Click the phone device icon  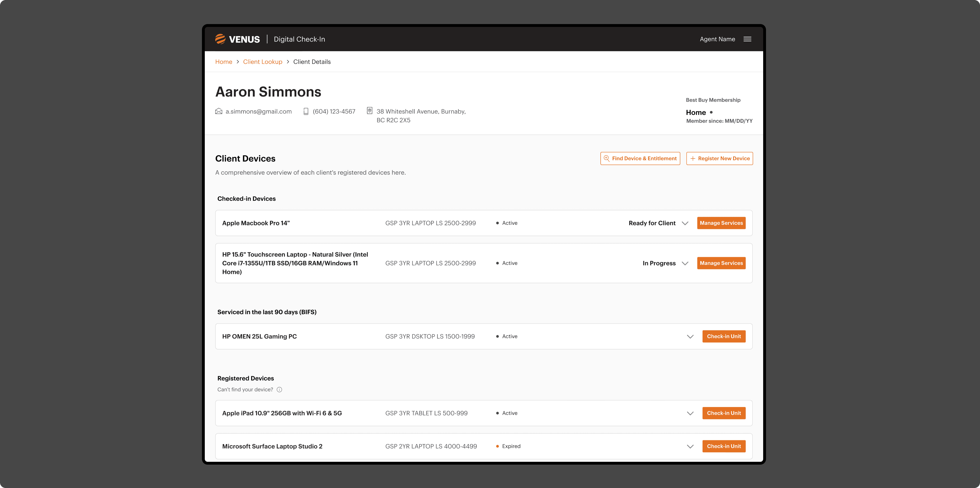306,111
